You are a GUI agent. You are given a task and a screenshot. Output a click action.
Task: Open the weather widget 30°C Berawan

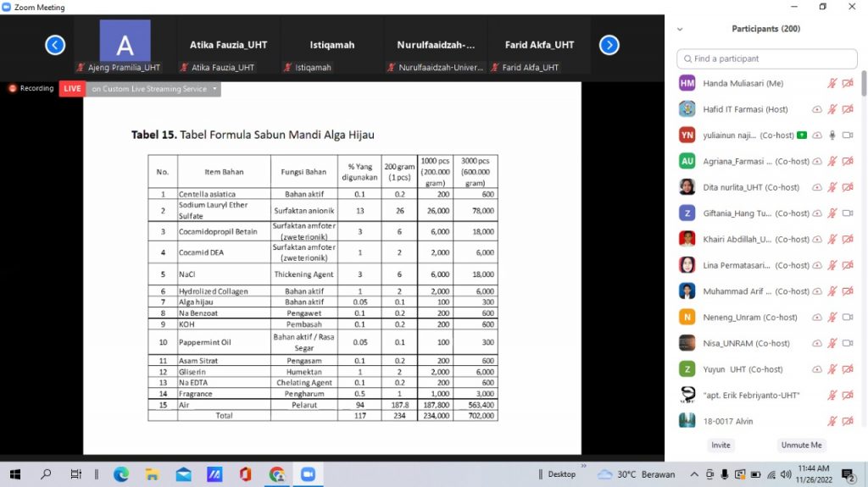click(x=637, y=474)
